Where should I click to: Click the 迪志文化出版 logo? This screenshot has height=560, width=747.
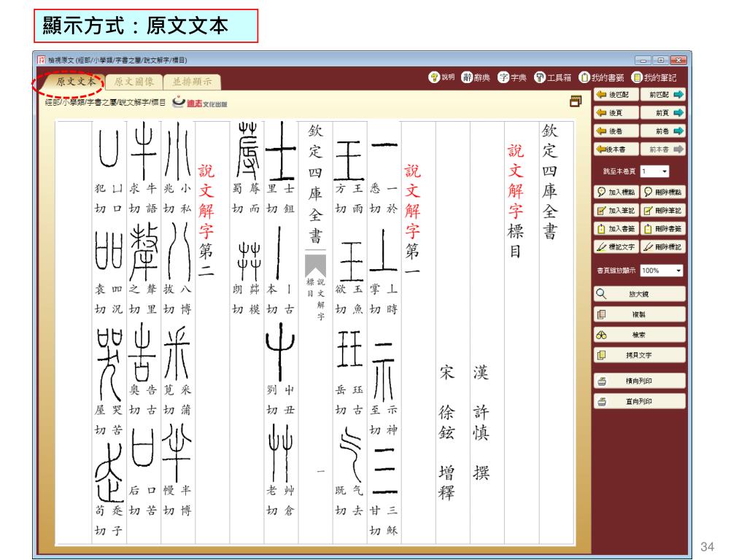[200, 102]
